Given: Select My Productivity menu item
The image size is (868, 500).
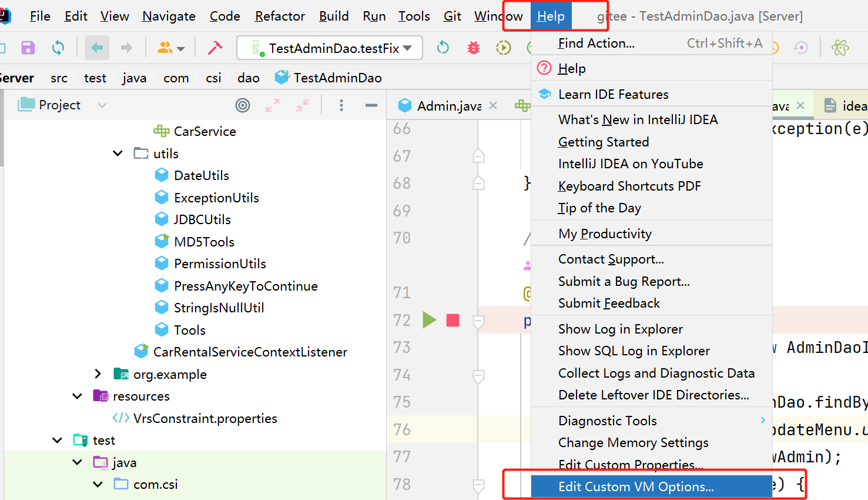Looking at the screenshot, I should coord(652,234).
